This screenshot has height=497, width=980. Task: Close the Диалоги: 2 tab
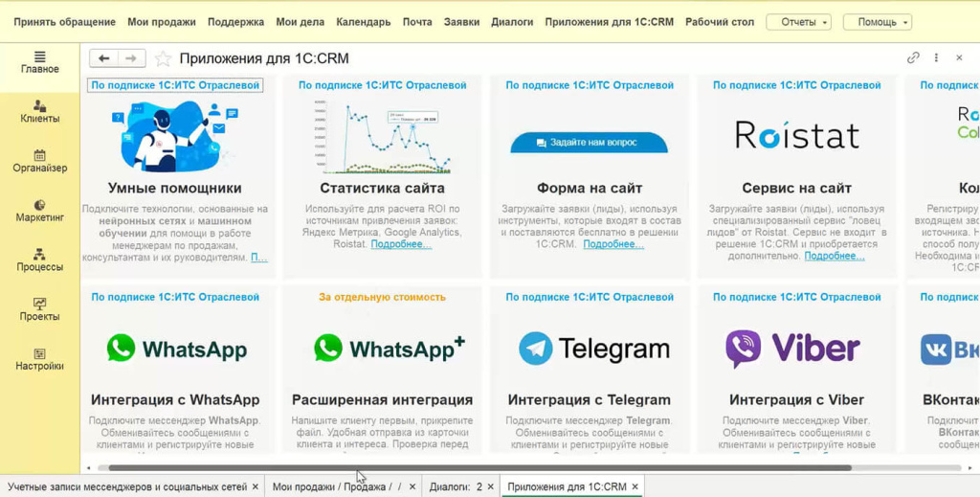491,486
